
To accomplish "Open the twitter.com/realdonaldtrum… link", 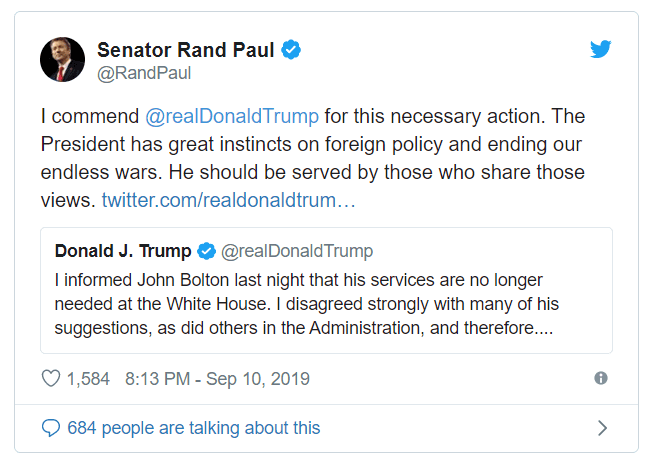I will (x=228, y=200).
